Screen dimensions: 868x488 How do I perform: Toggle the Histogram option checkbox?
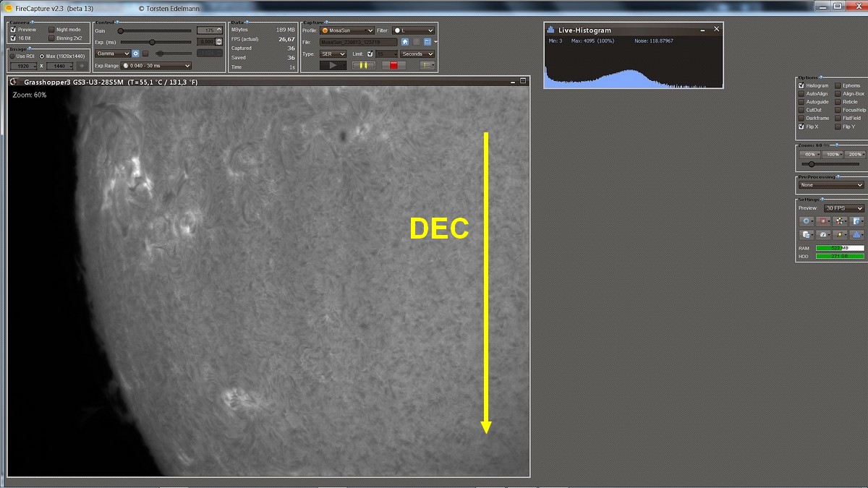(801, 85)
